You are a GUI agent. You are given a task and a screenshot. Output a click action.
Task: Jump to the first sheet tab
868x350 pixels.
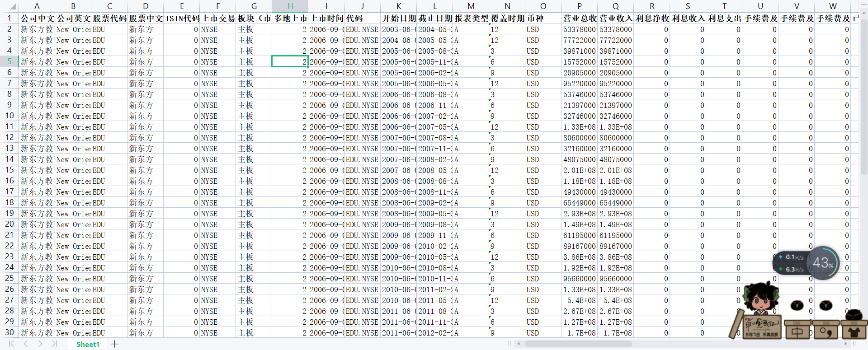12,344
